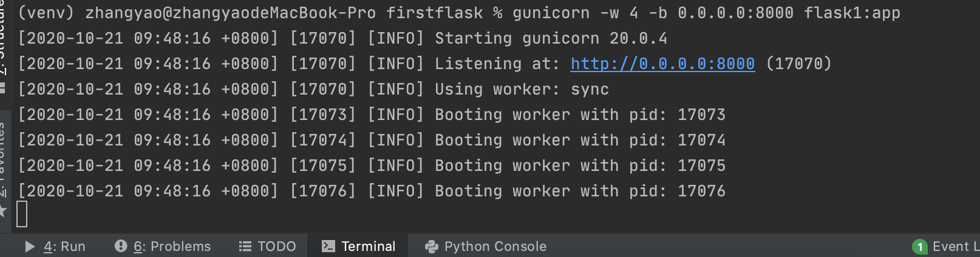980x257 pixels.
Task: Select the Terminal tab label
Action: tap(368, 246)
